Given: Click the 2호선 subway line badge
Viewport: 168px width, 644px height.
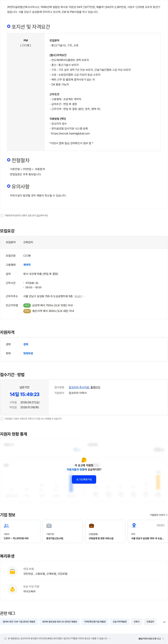Looking at the screenshot, I should 27,305.
